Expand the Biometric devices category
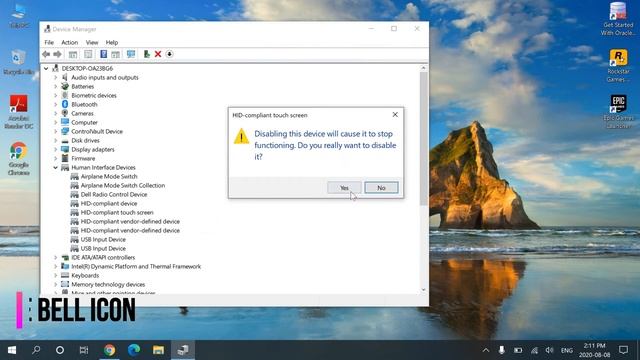 click(56, 96)
